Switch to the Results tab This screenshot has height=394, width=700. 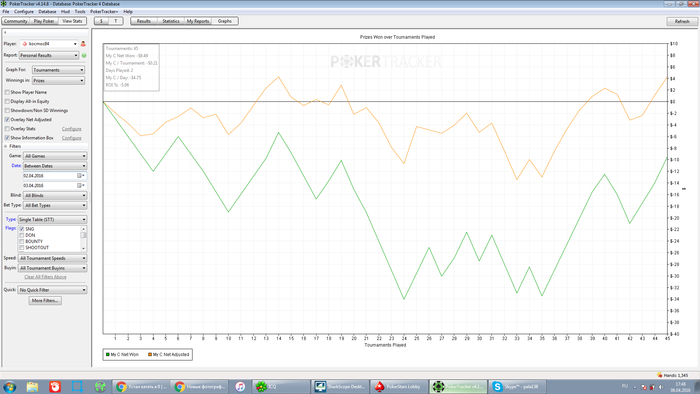pyautogui.click(x=144, y=21)
